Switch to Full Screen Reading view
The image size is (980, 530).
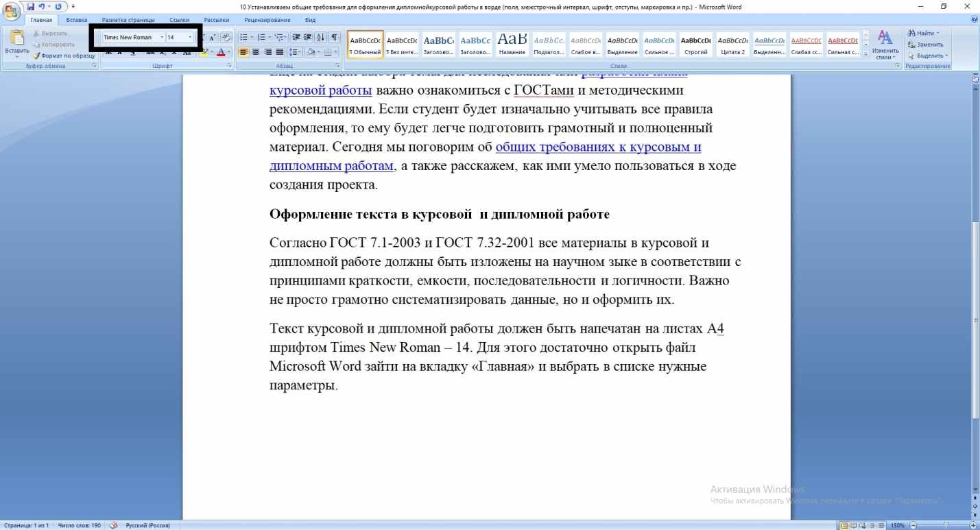pyautogui.click(x=854, y=525)
